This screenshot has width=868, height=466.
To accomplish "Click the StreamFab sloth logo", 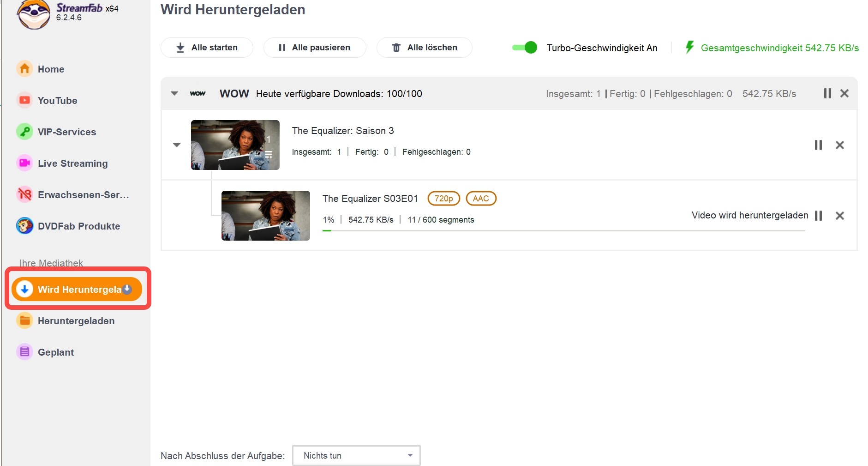I will [33, 14].
